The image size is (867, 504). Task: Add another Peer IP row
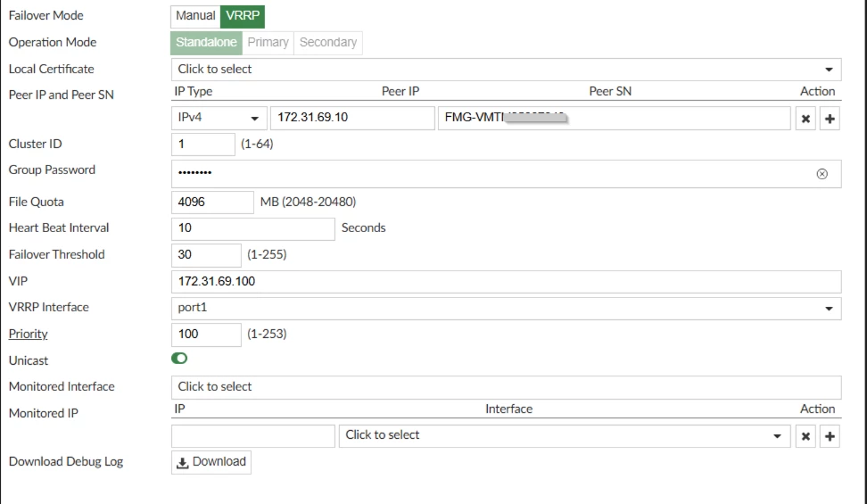point(830,119)
